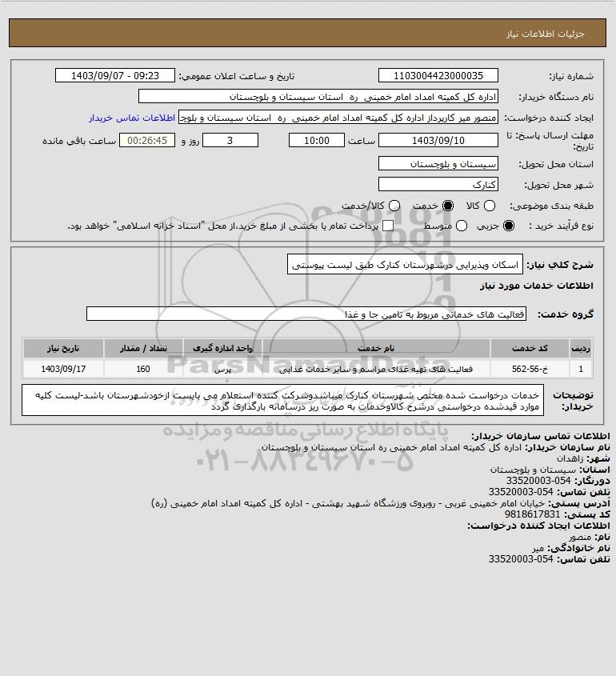The image size is (616, 676).
Task: Click the کد خدمت column header
Action: (530, 348)
